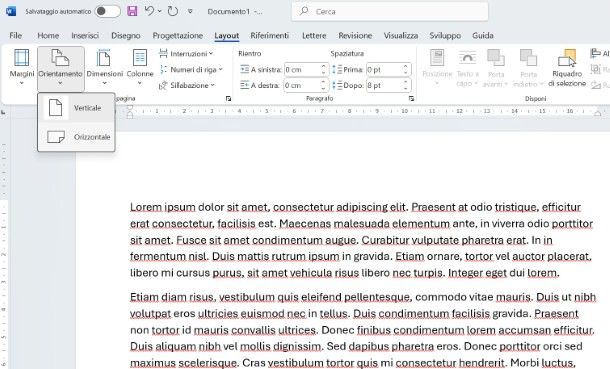
Task: Open the Sillabazione hyphenation dropdown
Action: pyautogui.click(x=187, y=85)
